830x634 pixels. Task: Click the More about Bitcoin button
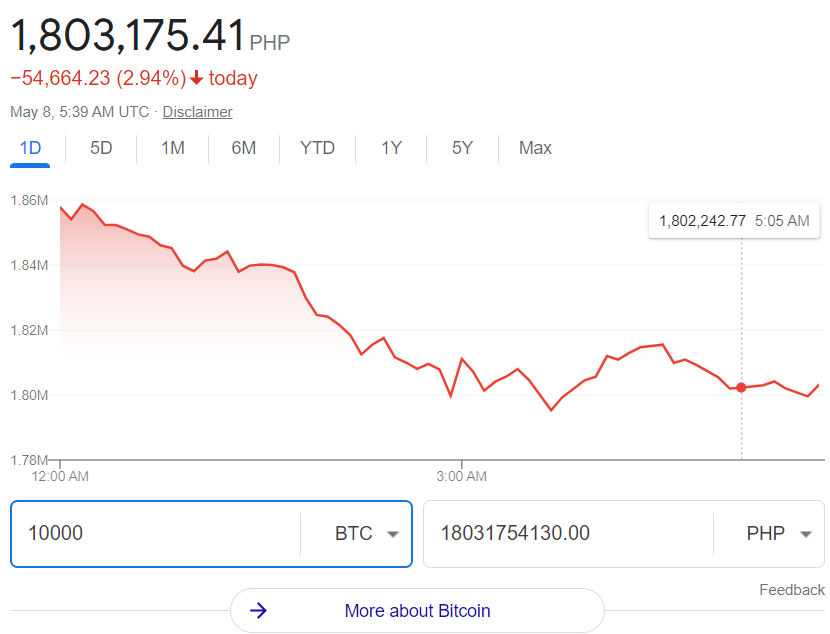[417, 611]
